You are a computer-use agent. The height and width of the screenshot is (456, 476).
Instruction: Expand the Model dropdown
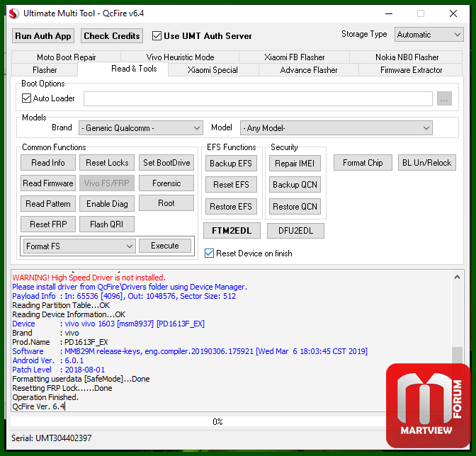point(336,128)
